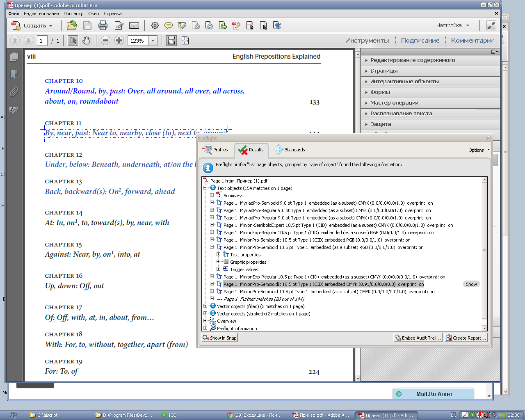Open the signatures side panel

pos(14,110)
